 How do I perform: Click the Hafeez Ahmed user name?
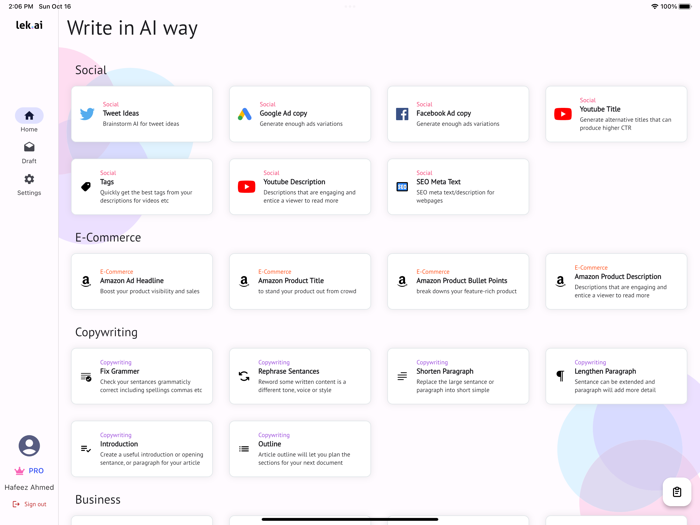pos(29,487)
